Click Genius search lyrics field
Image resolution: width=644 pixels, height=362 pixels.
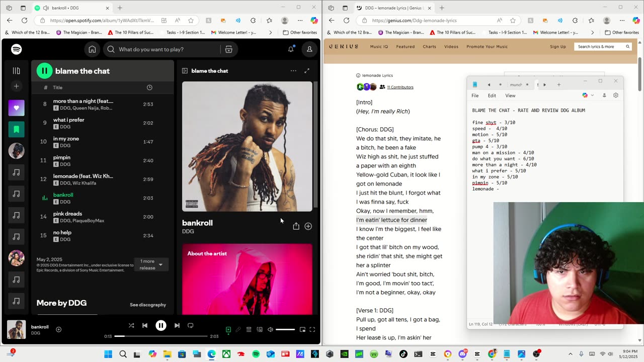tap(601, 47)
